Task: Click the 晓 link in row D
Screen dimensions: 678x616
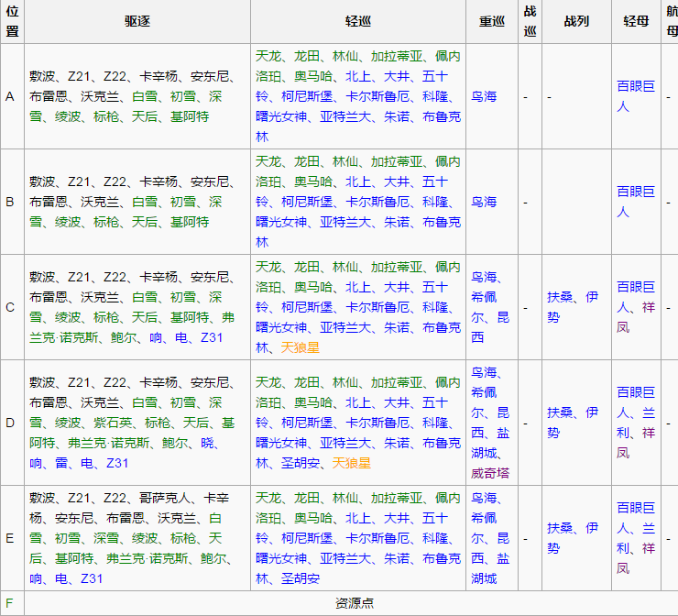Action: pos(207,443)
